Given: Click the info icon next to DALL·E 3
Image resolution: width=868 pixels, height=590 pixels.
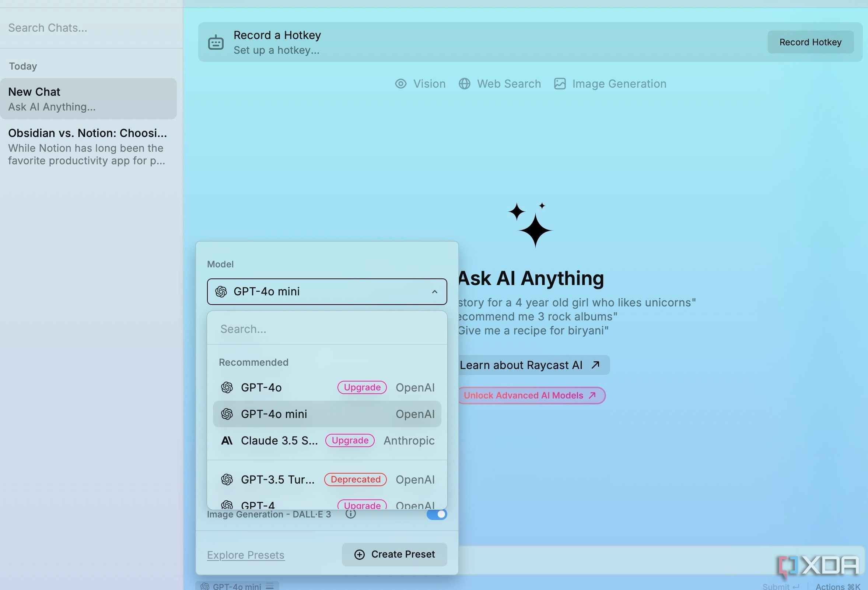Looking at the screenshot, I should tap(350, 514).
